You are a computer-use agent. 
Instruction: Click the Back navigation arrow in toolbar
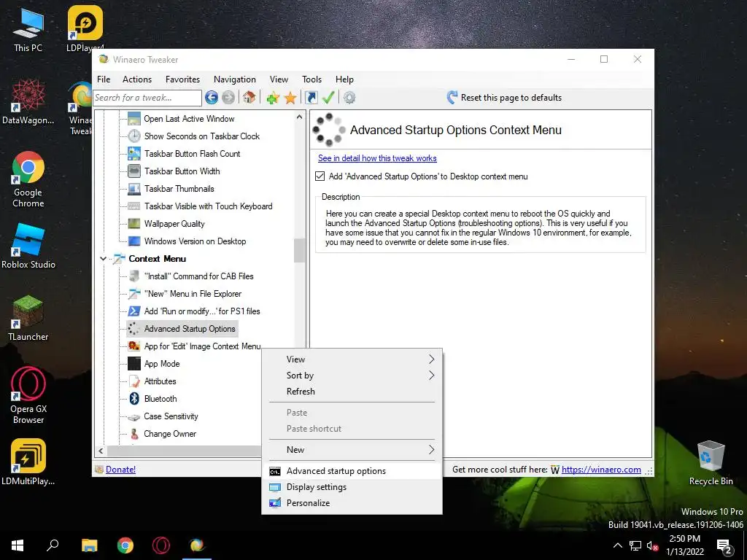(x=212, y=98)
